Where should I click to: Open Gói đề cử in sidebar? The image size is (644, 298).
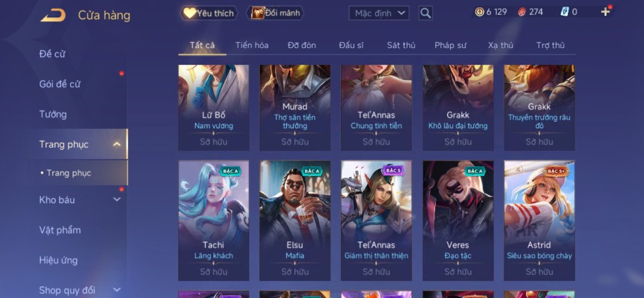click(x=59, y=84)
